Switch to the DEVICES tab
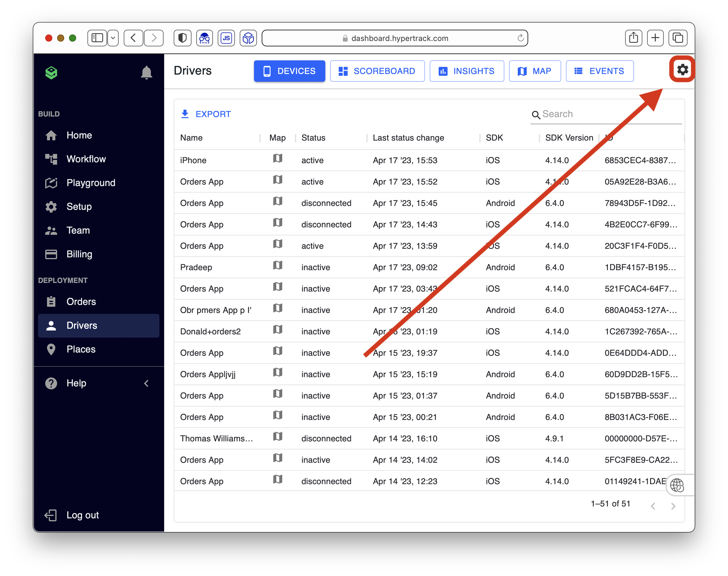This screenshot has width=728, height=576. pos(289,71)
